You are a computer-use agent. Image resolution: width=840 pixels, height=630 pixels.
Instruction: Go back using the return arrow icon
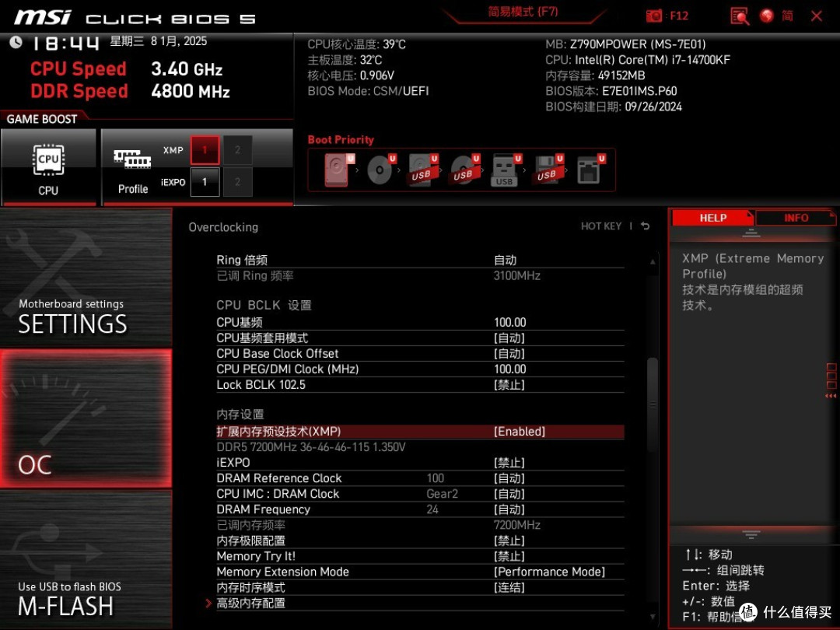point(646,226)
